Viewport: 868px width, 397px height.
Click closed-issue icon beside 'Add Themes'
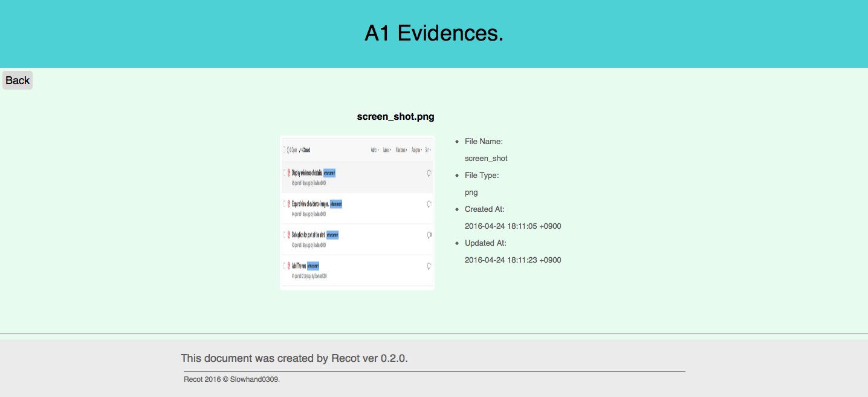289,266
